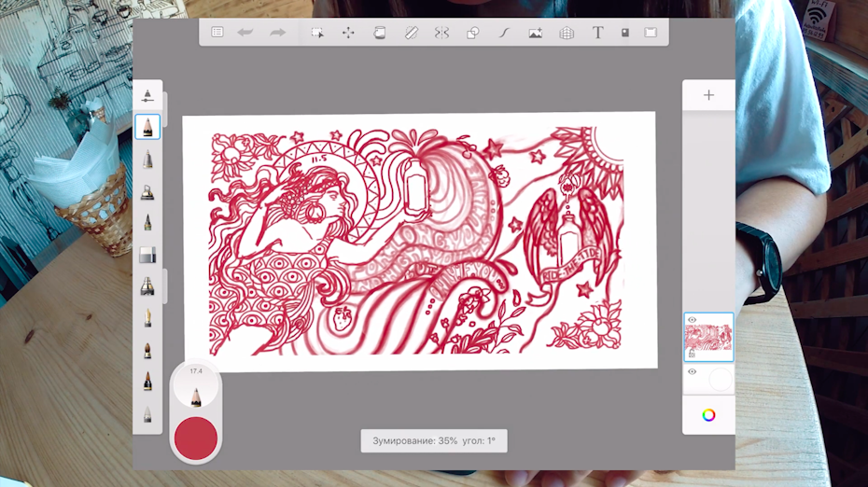Toggle visibility of the background layer
This screenshot has height=487, width=868.
click(692, 371)
